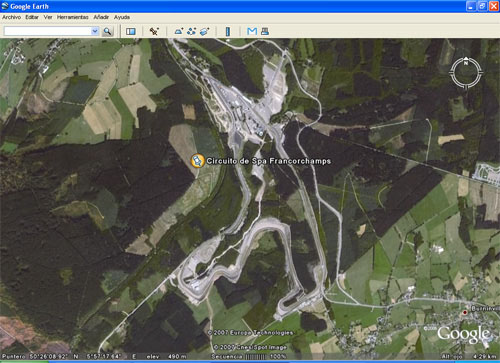
Task: Click the Google logo watermark
Action: point(464,334)
